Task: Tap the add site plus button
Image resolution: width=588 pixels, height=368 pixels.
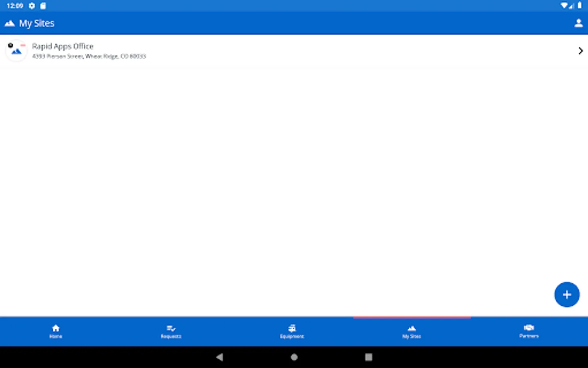Action: pos(567,294)
